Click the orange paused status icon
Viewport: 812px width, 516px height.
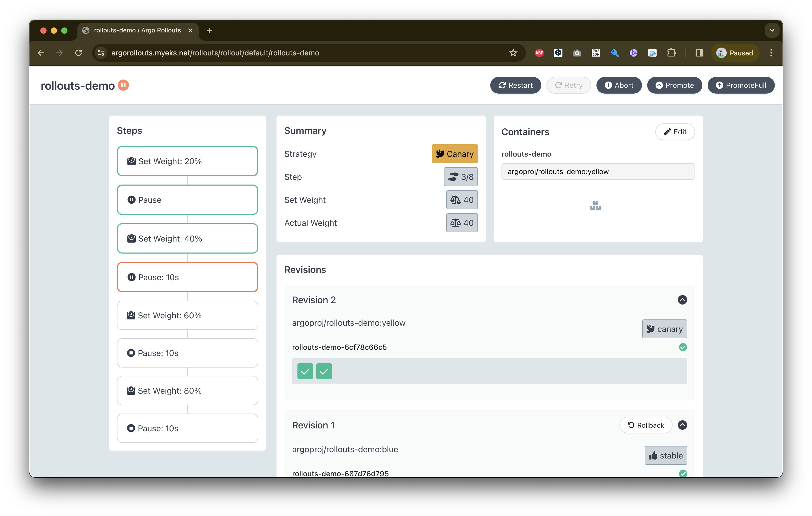(123, 85)
